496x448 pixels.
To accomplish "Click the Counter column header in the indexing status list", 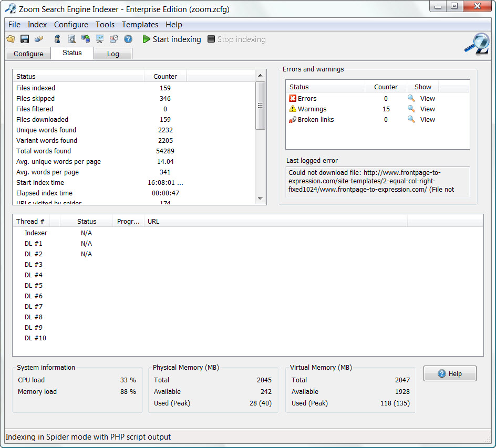I will [x=165, y=76].
